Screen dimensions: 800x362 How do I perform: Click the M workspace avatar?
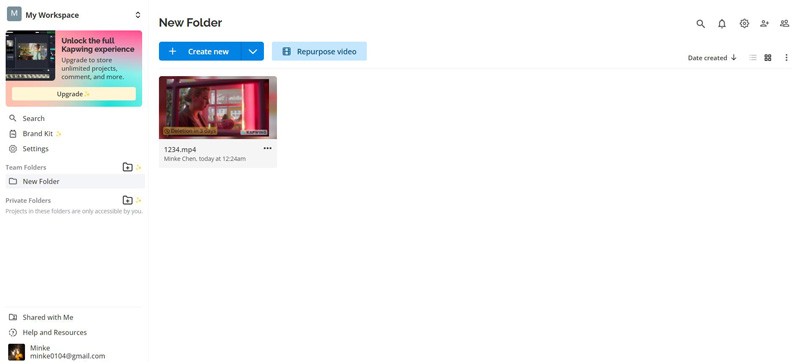pos(14,14)
